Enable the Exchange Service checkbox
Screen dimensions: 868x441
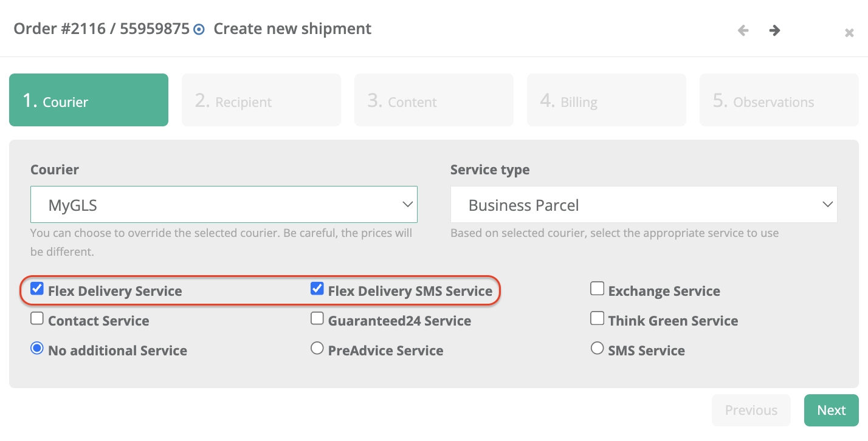click(x=597, y=289)
